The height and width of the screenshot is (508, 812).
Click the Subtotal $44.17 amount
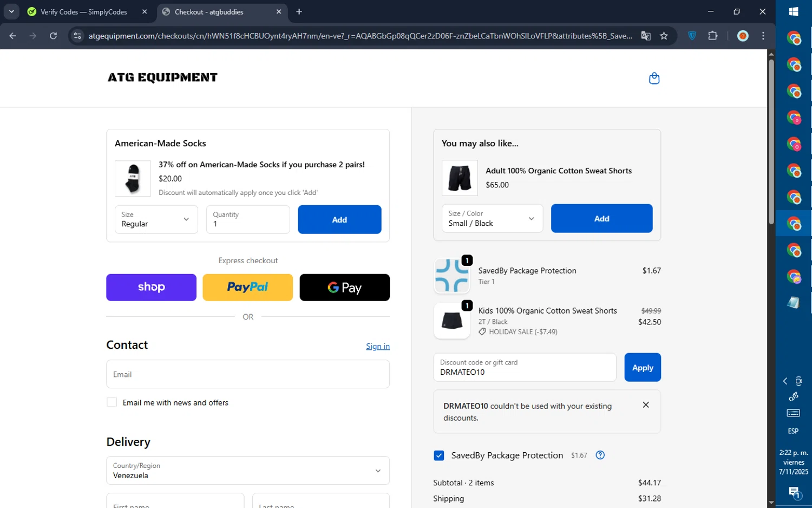coord(650,483)
